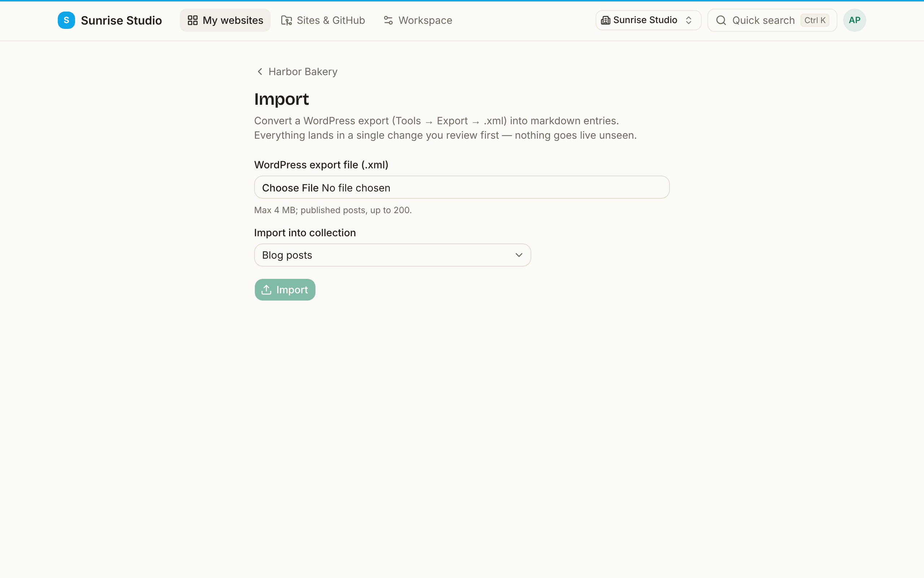The width and height of the screenshot is (924, 578).
Task: Click Choose File for WordPress export
Action: [x=290, y=188]
